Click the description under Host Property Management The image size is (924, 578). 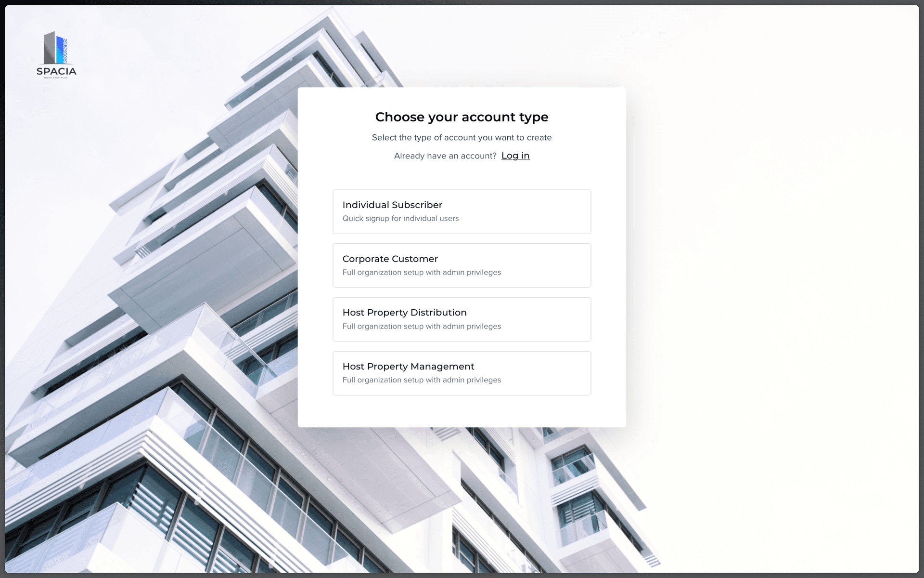(x=422, y=380)
